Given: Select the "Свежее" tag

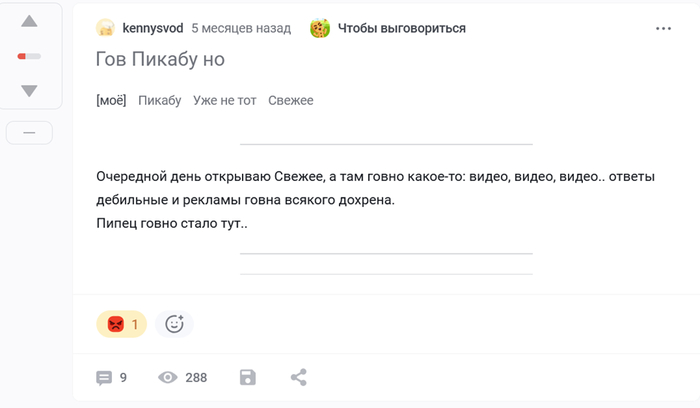Looking at the screenshot, I should [x=291, y=100].
